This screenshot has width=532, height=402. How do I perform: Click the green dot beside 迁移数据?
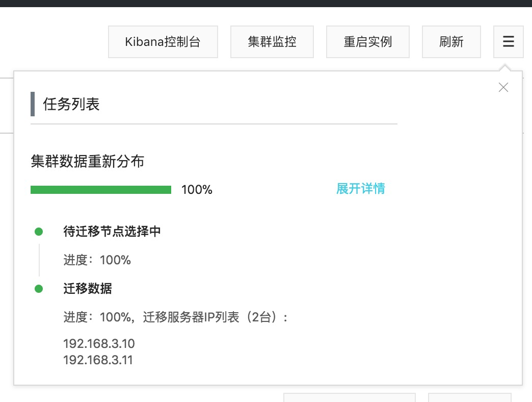tap(39, 289)
